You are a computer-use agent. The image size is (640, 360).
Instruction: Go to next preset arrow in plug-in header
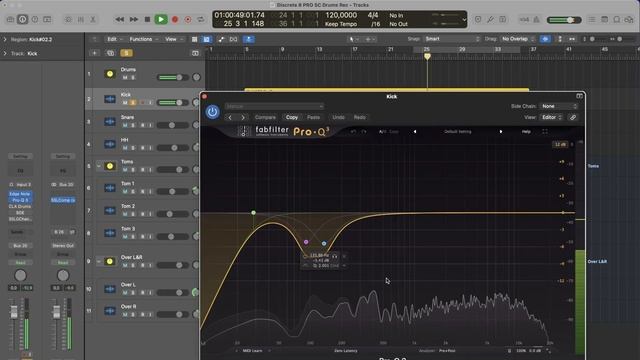coord(243,118)
